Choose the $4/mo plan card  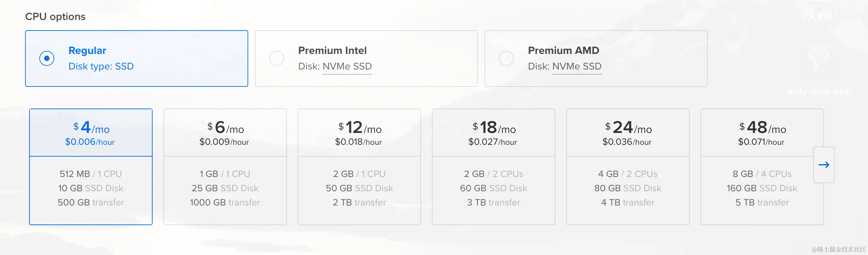coord(91,167)
